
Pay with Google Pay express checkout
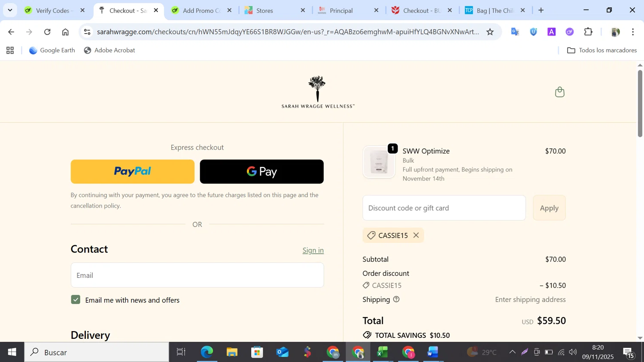[x=261, y=172]
